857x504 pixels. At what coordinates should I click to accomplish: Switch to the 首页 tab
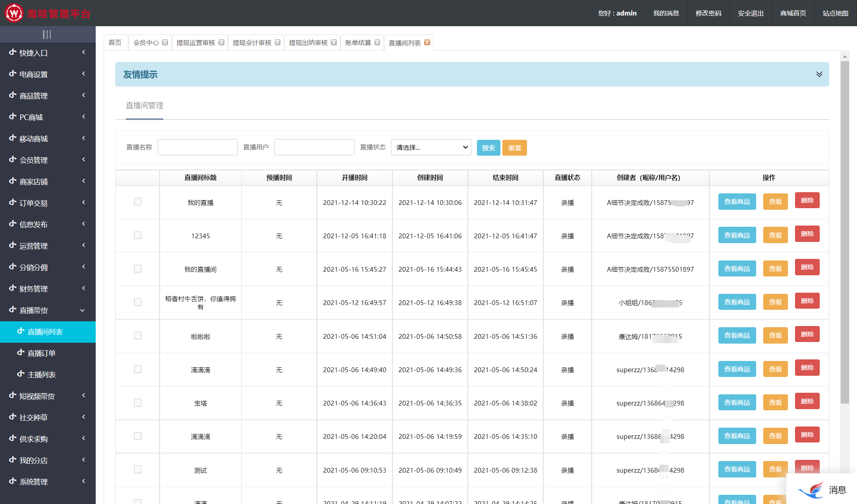point(115,42)
